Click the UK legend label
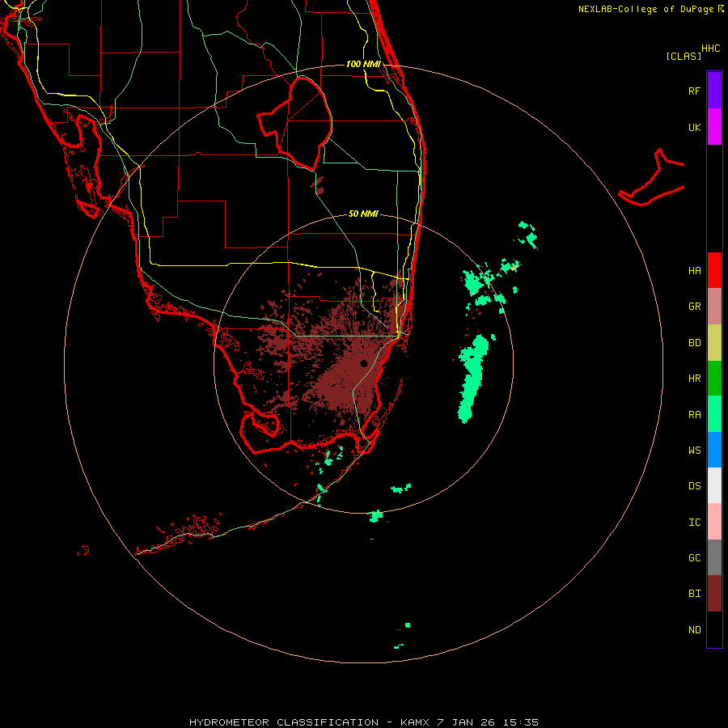This screenshot has width=728, height=728. [694, 127]
